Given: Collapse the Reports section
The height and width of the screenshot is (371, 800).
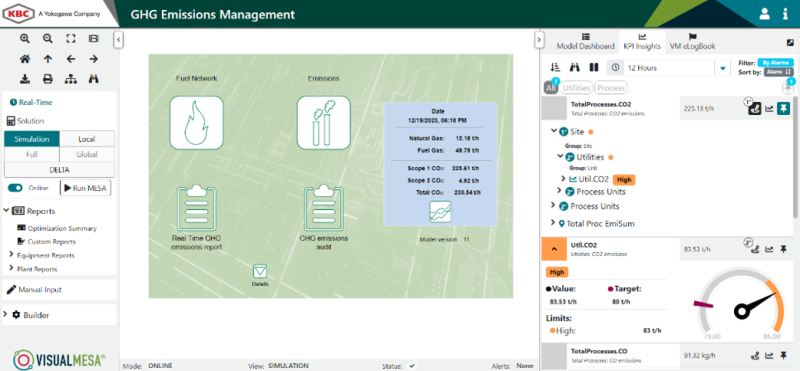Looking at the screenshot, I should 6,211.
